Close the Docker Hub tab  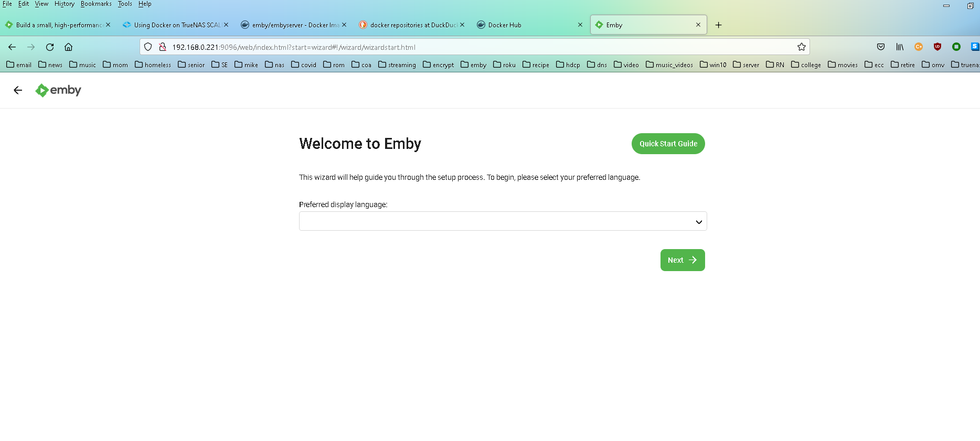580,25
